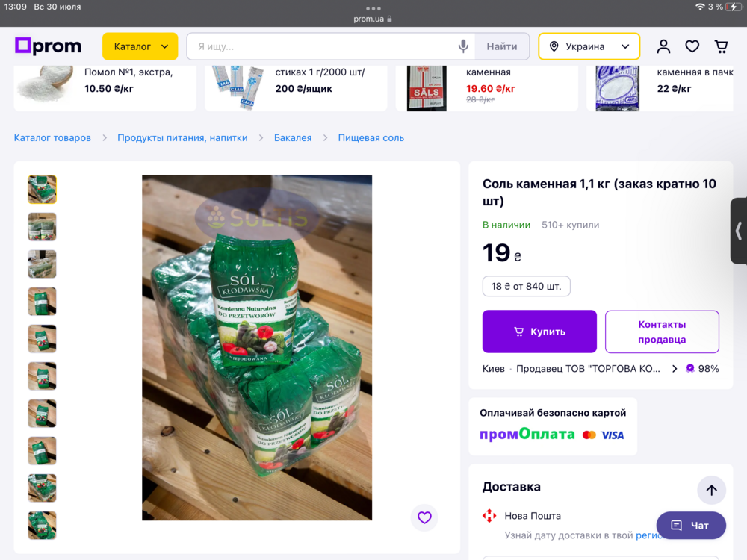Screen dimensions: 747x560
Task: Open the user account profile icon
Action: [x=663, y=46]
